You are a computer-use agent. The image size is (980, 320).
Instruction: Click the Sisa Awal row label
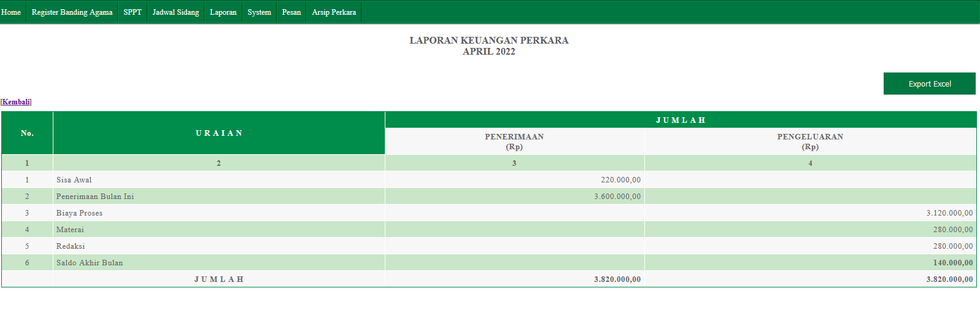74,180
